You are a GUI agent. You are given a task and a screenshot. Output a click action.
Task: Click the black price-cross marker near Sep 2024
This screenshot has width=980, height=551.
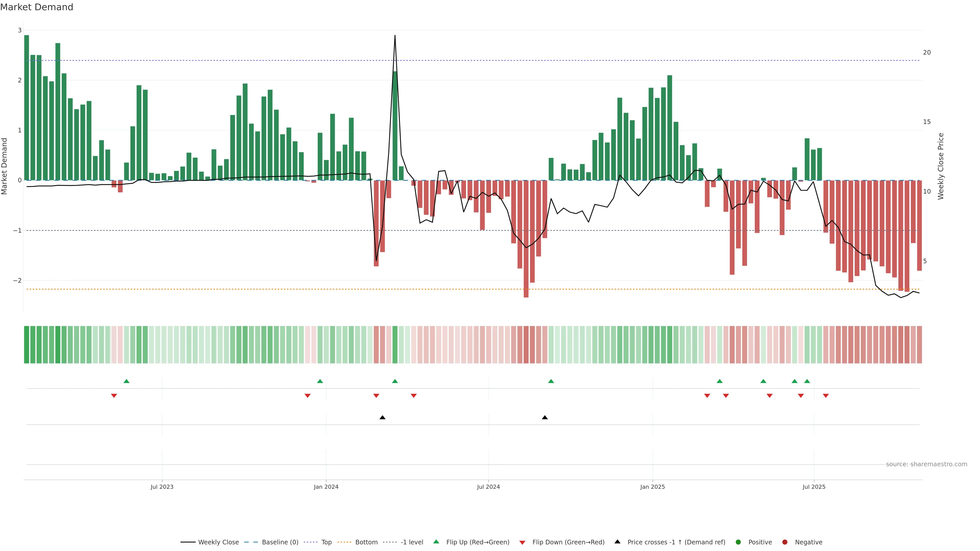point(545,418)
